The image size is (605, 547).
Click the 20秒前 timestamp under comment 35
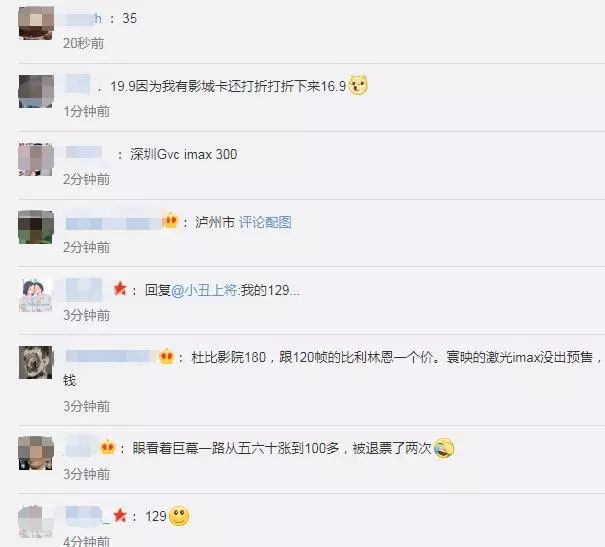pyautogui.click(x=83, y=43)
